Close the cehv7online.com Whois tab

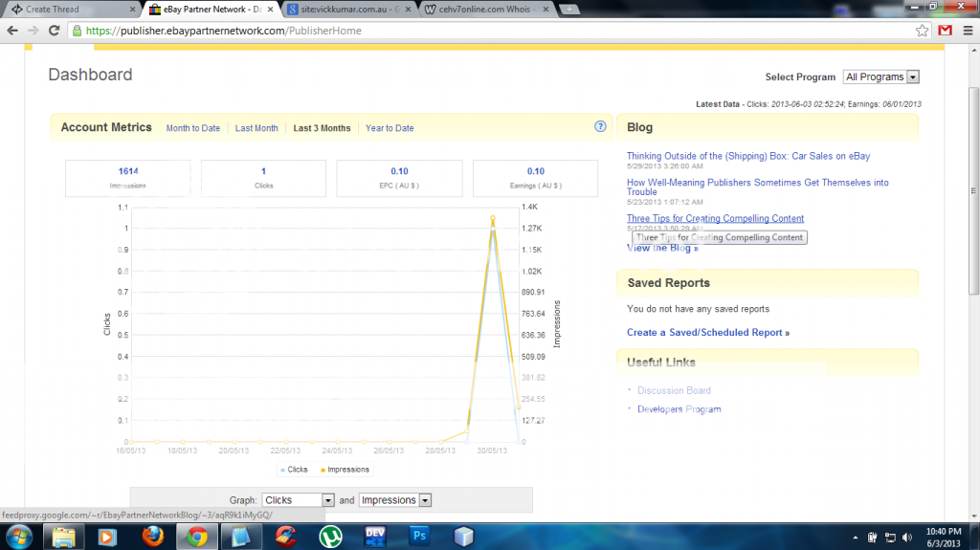pyautogui.click(x=546, y=10)
